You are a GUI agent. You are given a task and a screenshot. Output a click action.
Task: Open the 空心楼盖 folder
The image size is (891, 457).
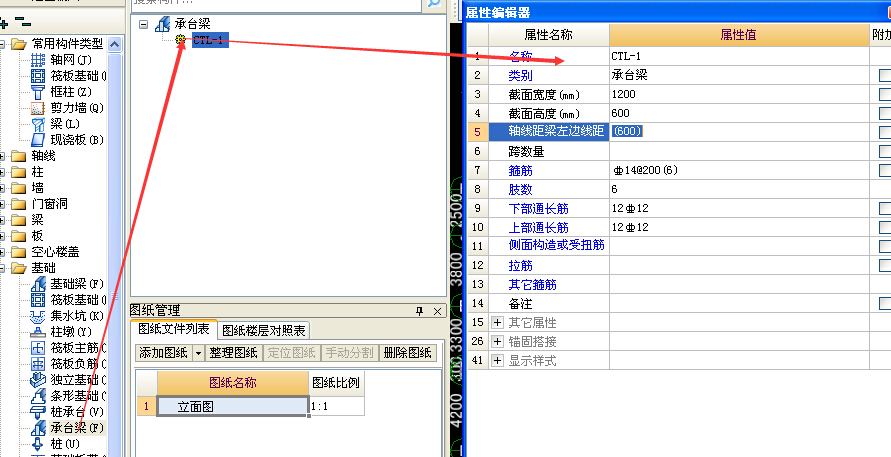pyautogui.click(x=19, y=251)
